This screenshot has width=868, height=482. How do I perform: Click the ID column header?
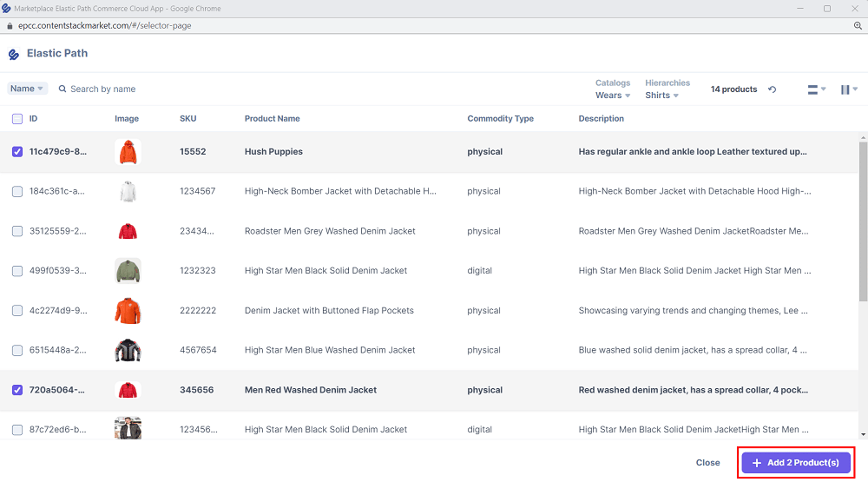point(33,119)
